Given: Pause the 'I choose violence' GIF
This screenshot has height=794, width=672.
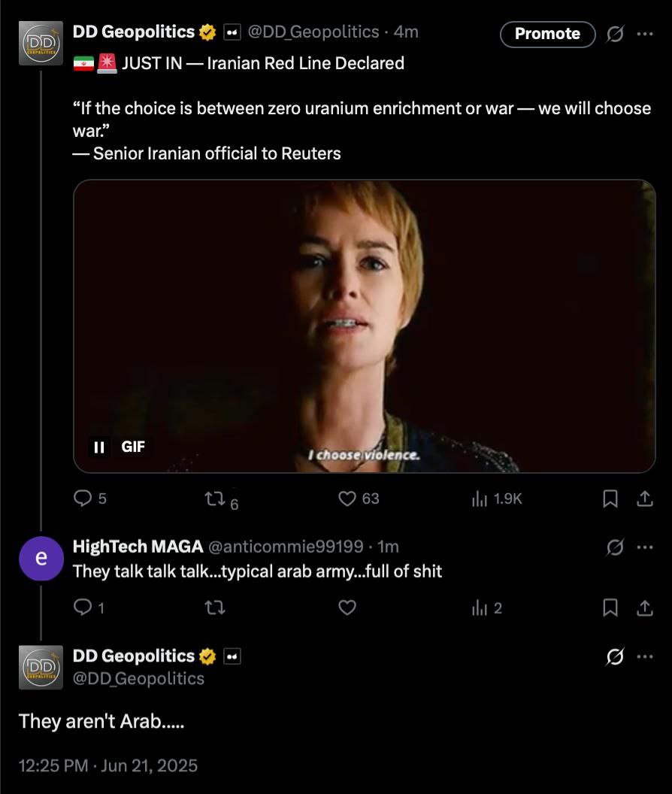Looking at the screenshot, I should click(98, 447).
